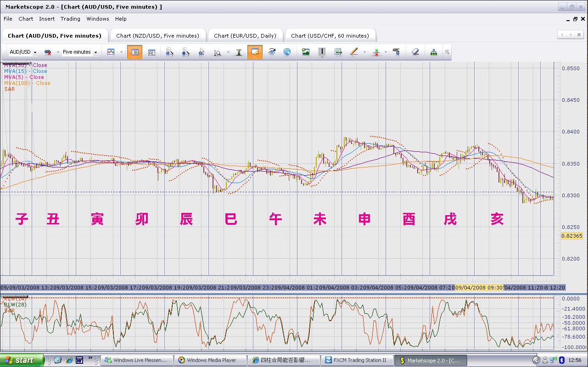Toggle the highlighted note-with-key toolbar button
The image size is (588, 367).
(x=255, y=52)
